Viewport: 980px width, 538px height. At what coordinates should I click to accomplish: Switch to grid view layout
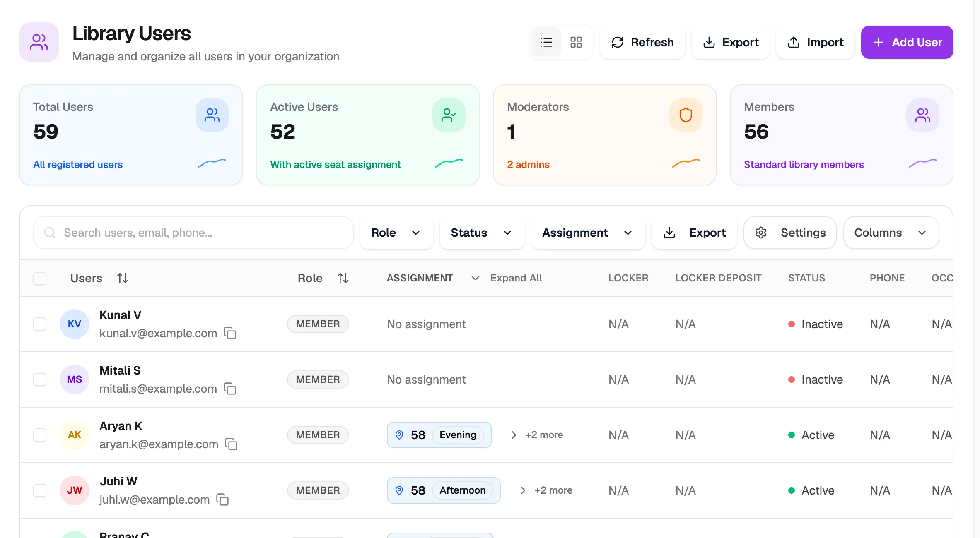coord(576,42)
